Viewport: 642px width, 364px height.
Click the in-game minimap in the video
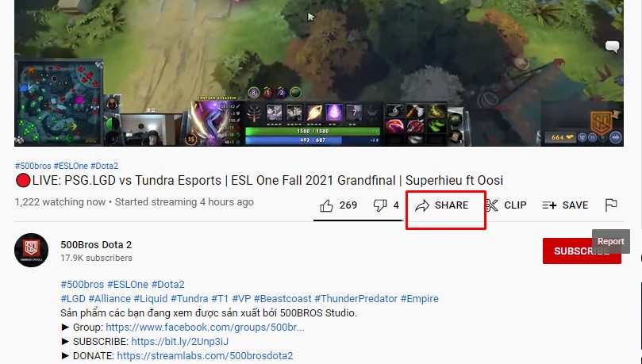pyautogui.click(x=59, y=102)
